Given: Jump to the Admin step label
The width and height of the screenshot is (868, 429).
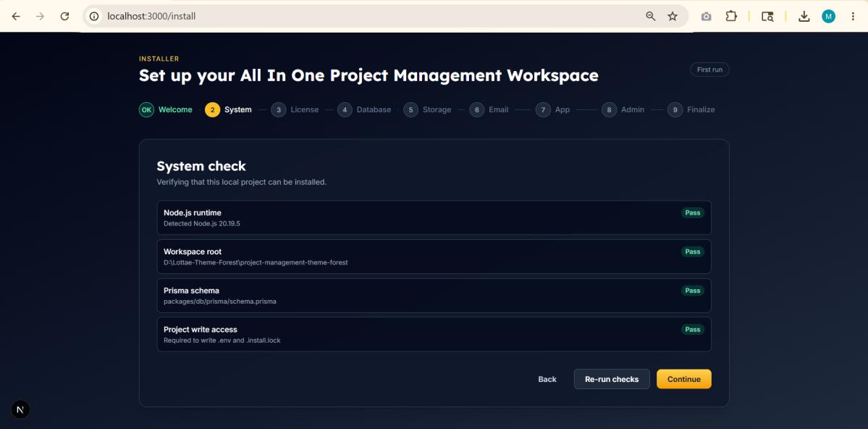Looking at the screenshot, I should pos(633,109).
